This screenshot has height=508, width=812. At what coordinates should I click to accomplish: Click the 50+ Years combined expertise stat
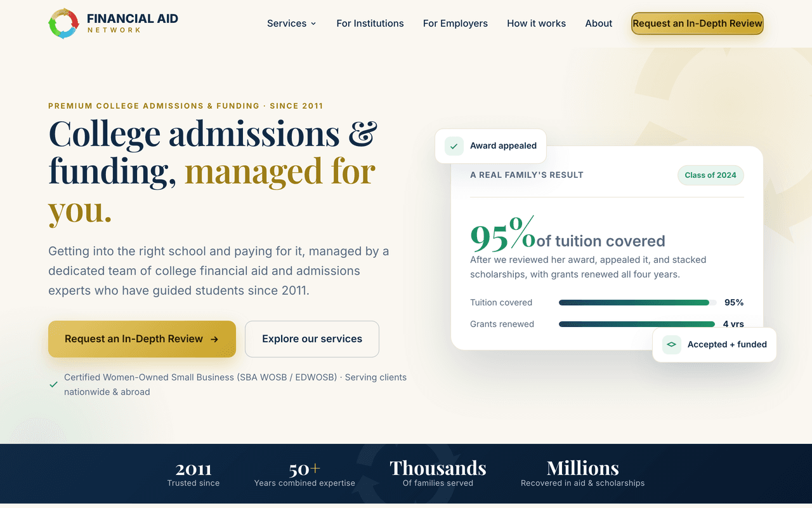(x=304, y=474)
